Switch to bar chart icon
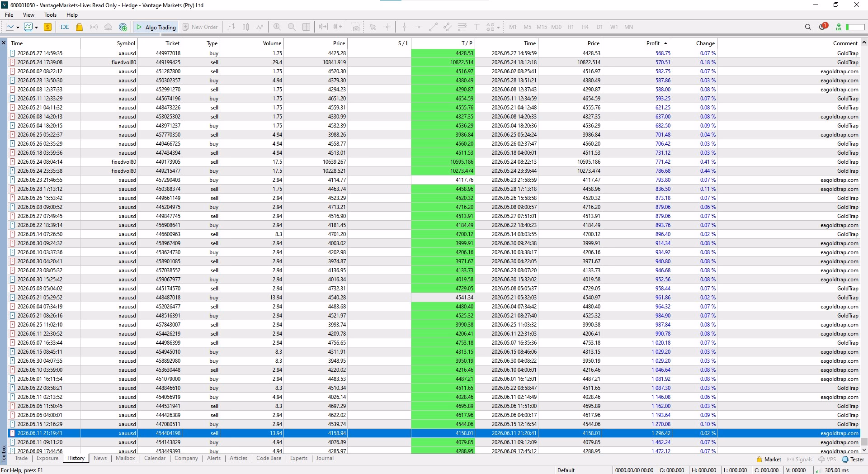Viewport: 868px width, 474px height. coord(231,27)
